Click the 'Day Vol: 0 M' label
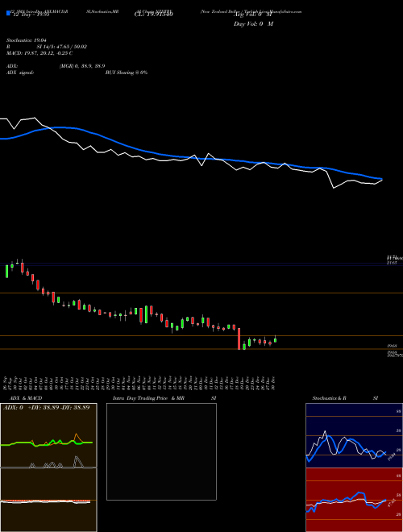The height and width of the screenshot is (532, 403). [x=253, y=23]
